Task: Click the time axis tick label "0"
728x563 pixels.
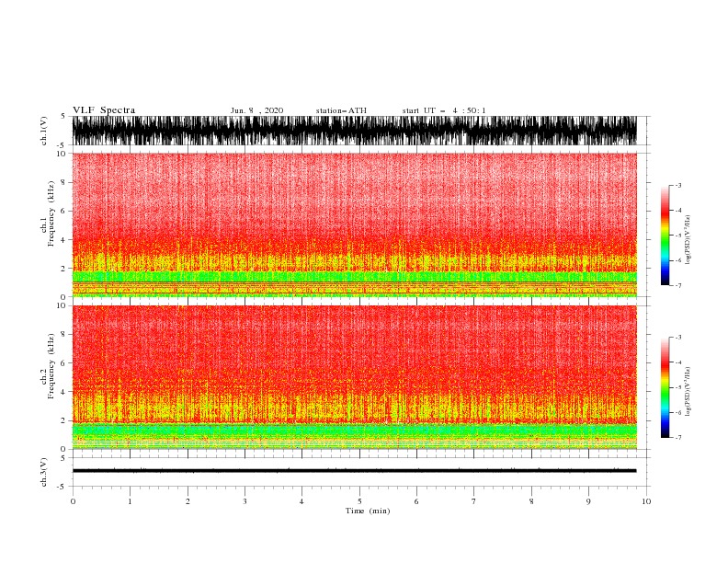Action: [73, 501]
